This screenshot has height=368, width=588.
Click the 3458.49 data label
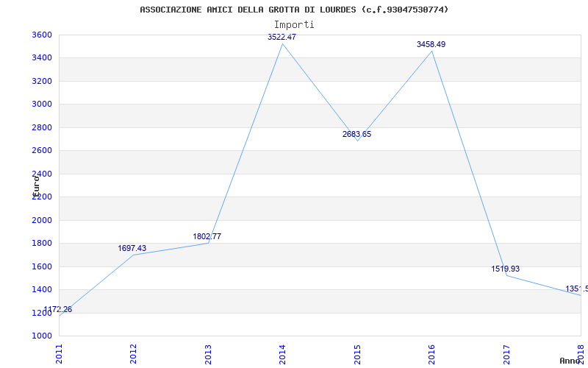pyautogui.click(x=431, y=44)
